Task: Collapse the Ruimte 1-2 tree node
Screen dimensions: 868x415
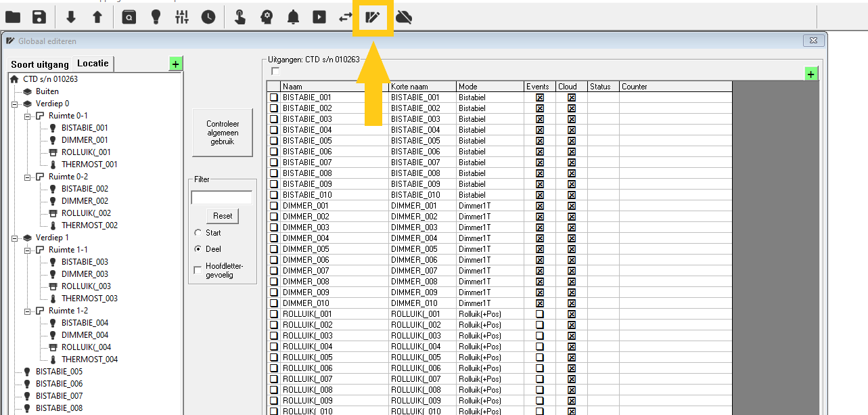Action: tap(27, 311)
